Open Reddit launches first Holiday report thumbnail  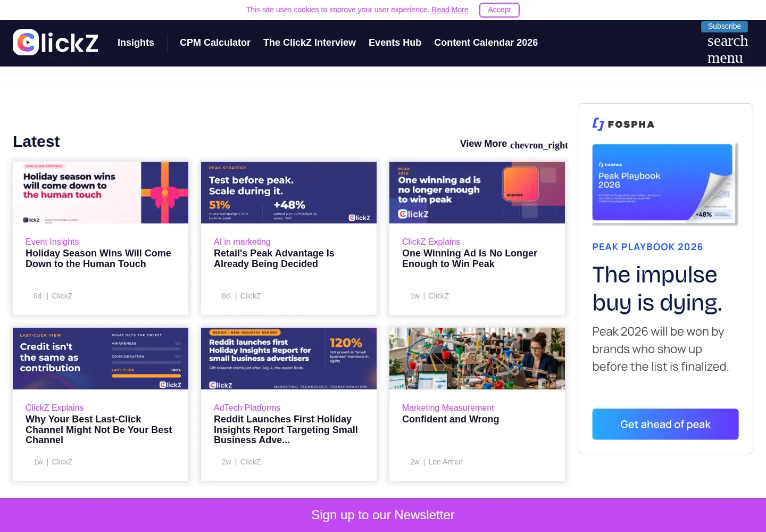(289, 359)
